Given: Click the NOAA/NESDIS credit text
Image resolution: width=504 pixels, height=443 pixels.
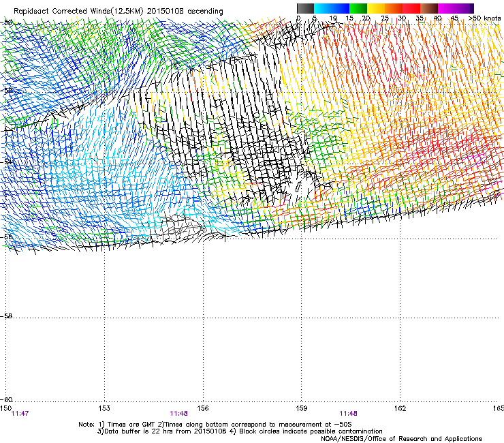Looking at the screenshot, I should point(401,439).
